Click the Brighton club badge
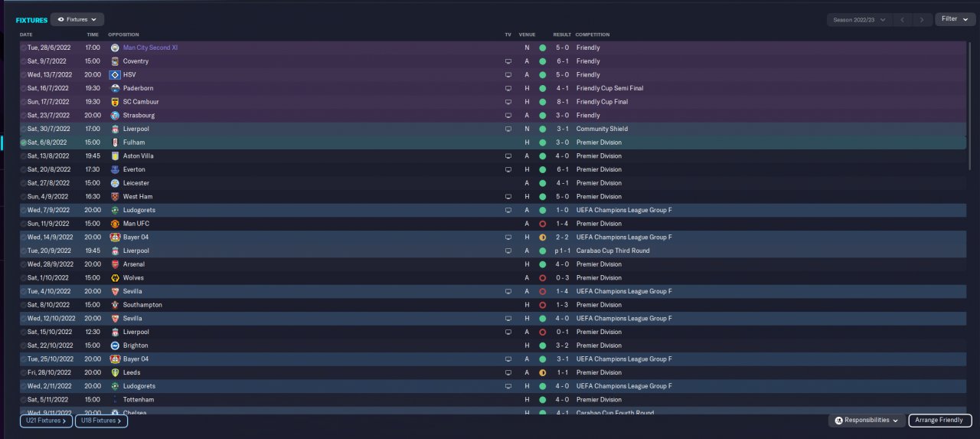980x439 pixels. pos(115,346)
